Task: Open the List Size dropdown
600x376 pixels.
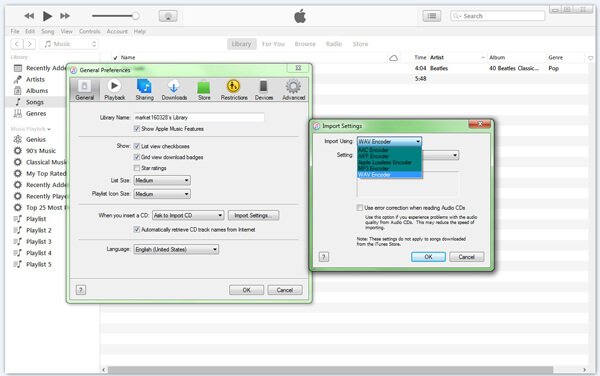Action: (x=162, y=180)
